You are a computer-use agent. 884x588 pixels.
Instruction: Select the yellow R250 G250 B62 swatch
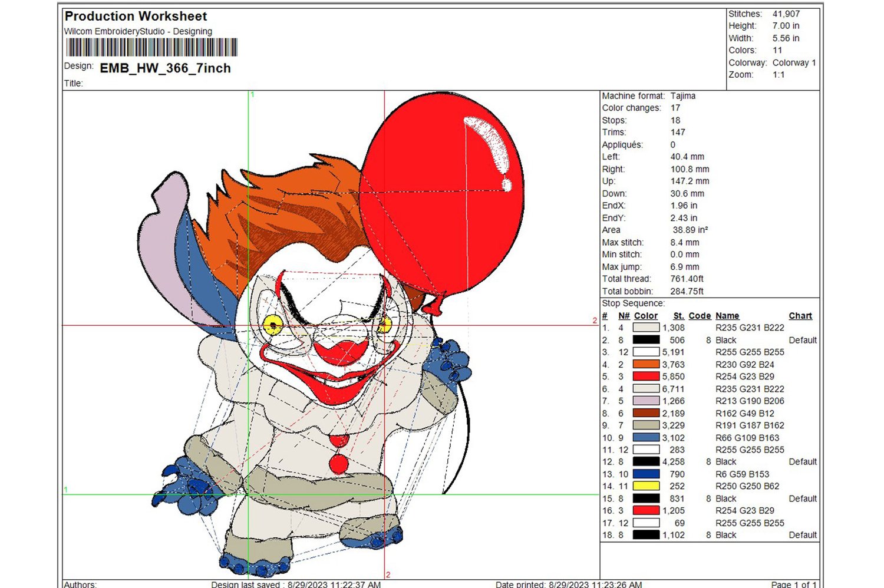646,486
